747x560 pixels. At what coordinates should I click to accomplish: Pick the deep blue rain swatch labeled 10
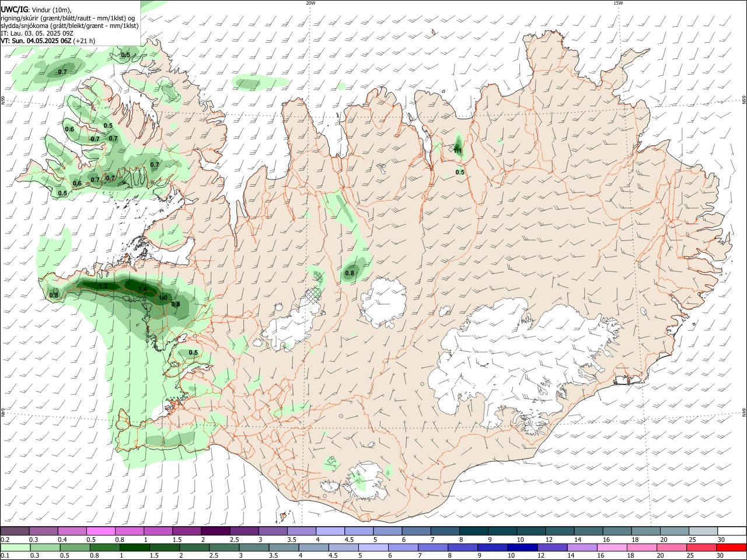pyautogui.click(x=522, y=547)
